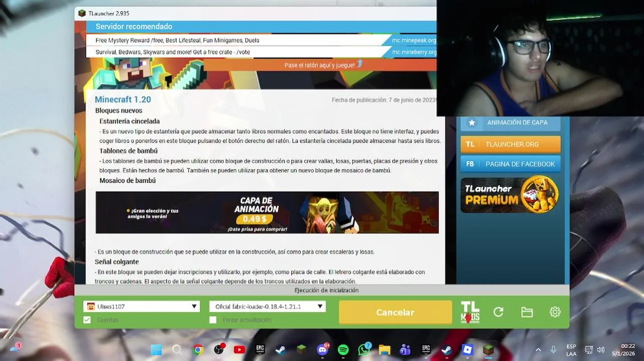Select 'Free Mystery Reward' server row
The height and width of the screenshot is (361, 644).
(x=261, y=40)
